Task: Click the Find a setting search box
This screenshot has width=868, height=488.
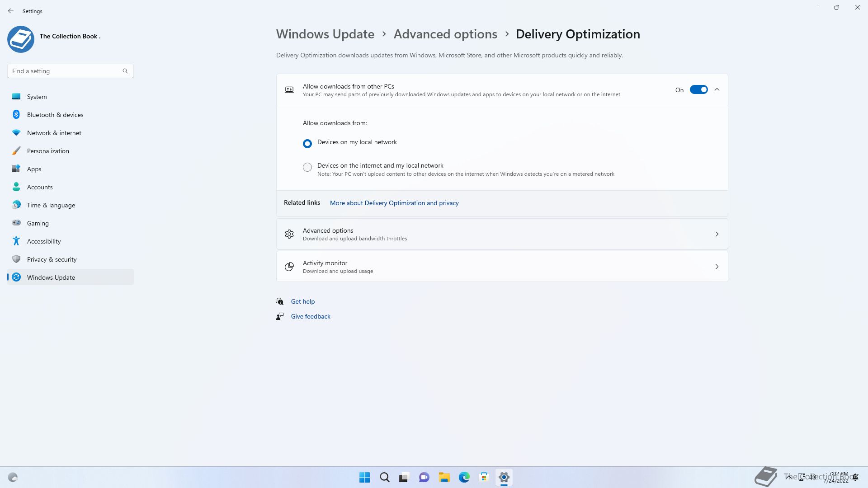Action: [x=71, y=71]
